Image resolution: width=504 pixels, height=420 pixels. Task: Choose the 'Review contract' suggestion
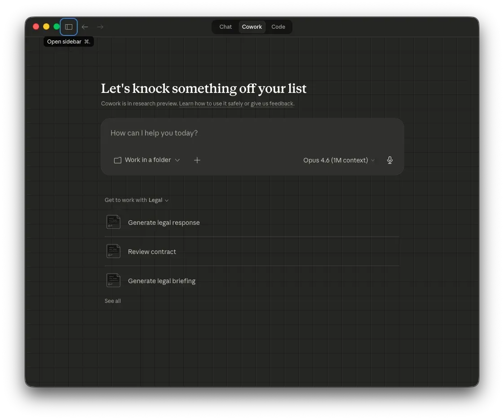click(x=252, y=251)
